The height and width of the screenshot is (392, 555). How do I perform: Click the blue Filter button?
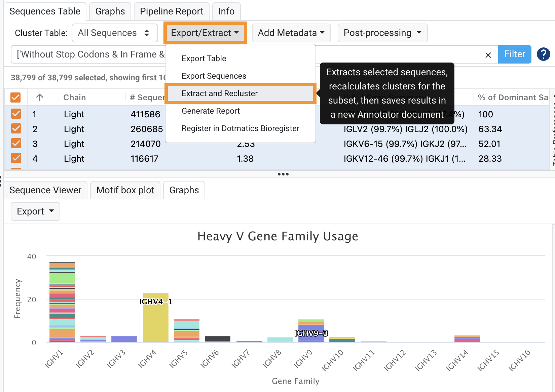[x=514, y=54]
